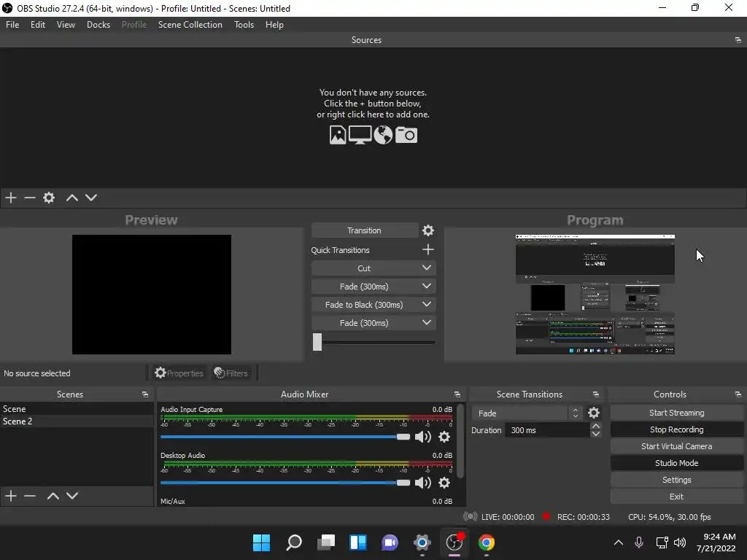Click the Audio Mixer vertical scrollbar
Screen dimensions: 747x560
[x=460, y=441]
